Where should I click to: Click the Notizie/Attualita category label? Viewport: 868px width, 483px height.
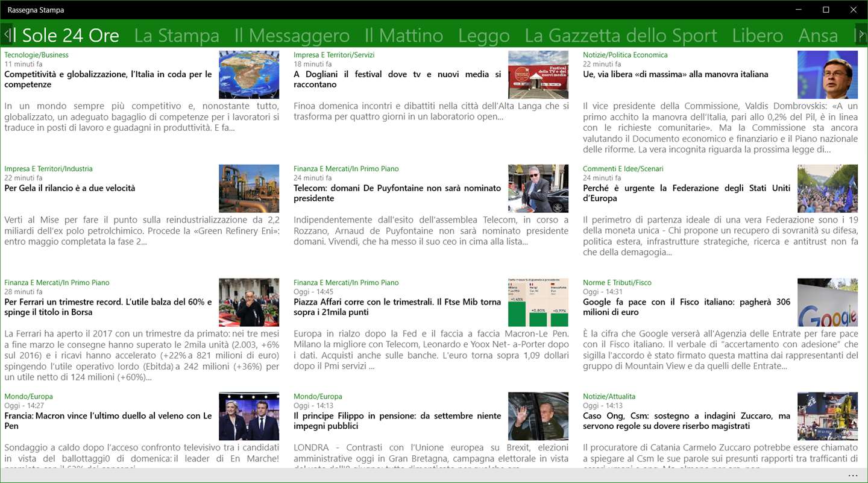609,397
